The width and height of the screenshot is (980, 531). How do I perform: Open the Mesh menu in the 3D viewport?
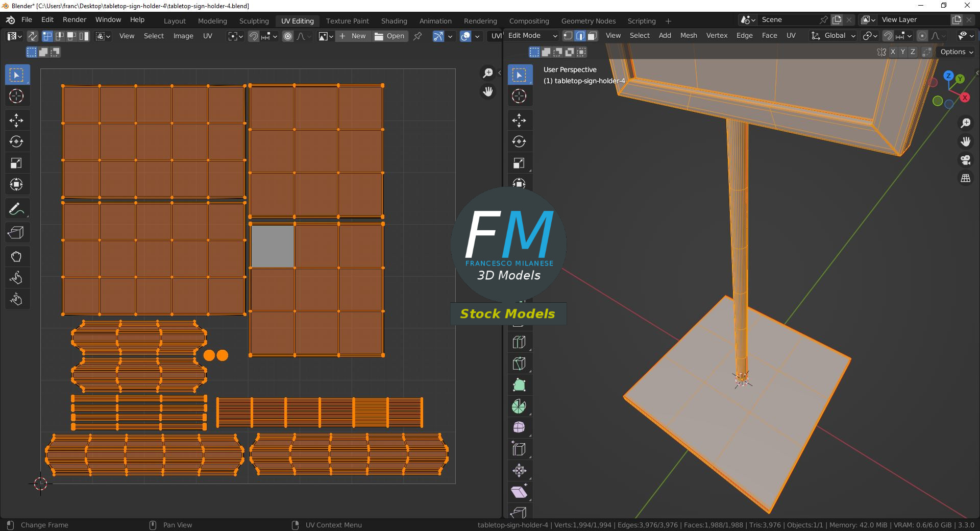[688, 36]
